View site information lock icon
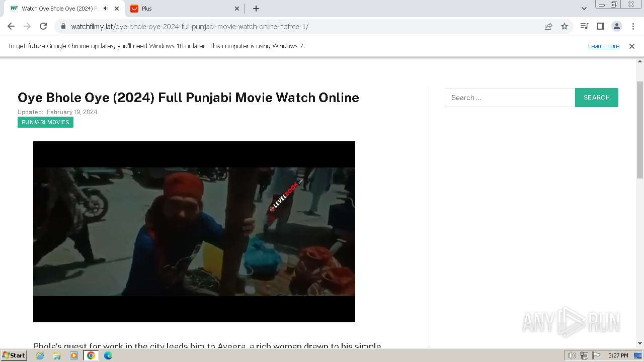 coord(63,26)
